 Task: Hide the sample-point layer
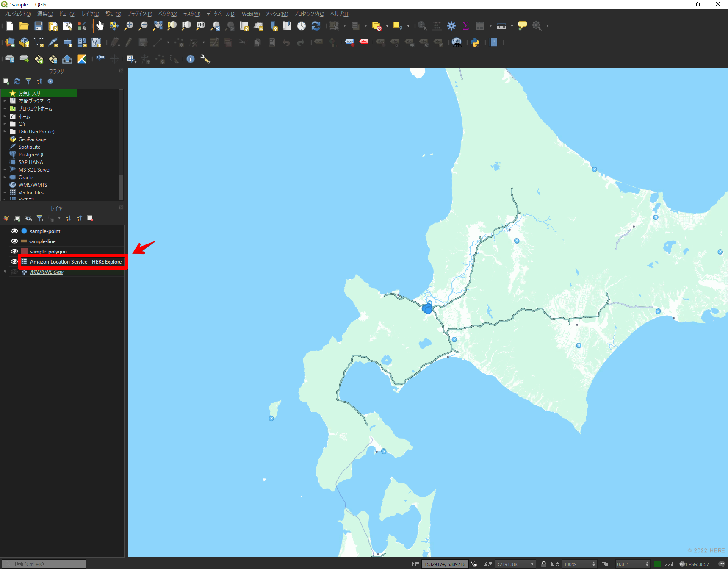(x=14, y=231)
